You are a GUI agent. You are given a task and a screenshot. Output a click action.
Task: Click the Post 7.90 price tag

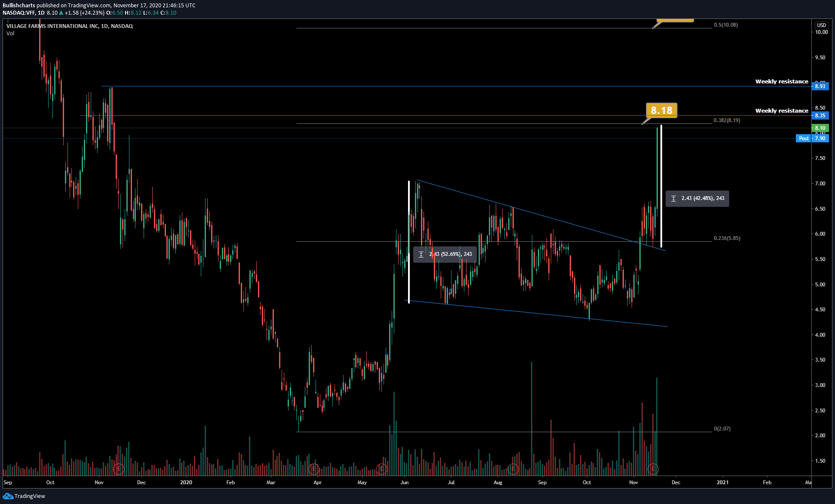(812, 138)
